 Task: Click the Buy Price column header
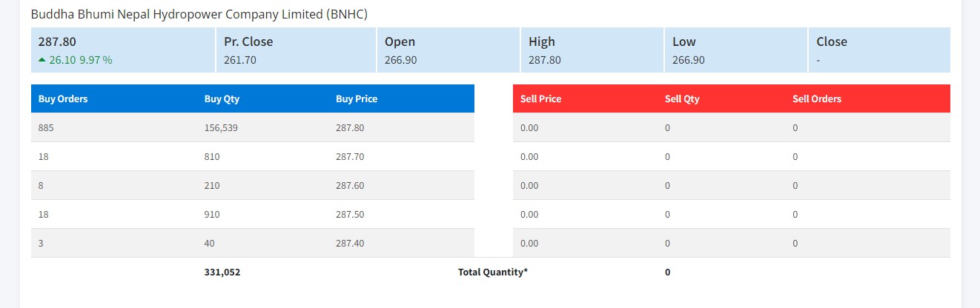coord(357,98)
